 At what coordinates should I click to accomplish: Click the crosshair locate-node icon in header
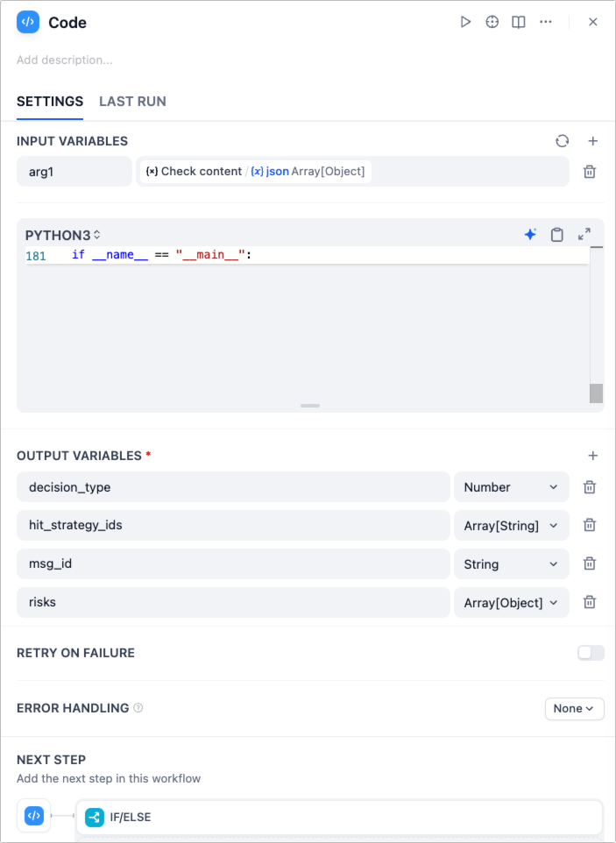pos(492,22)
